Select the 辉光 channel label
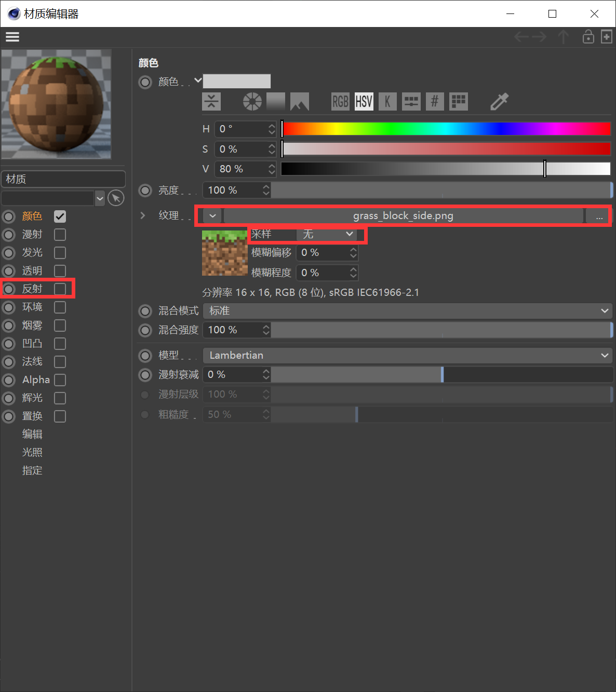Image resolution: width=616 pixels, height=692 pixels. click(32, 398)
